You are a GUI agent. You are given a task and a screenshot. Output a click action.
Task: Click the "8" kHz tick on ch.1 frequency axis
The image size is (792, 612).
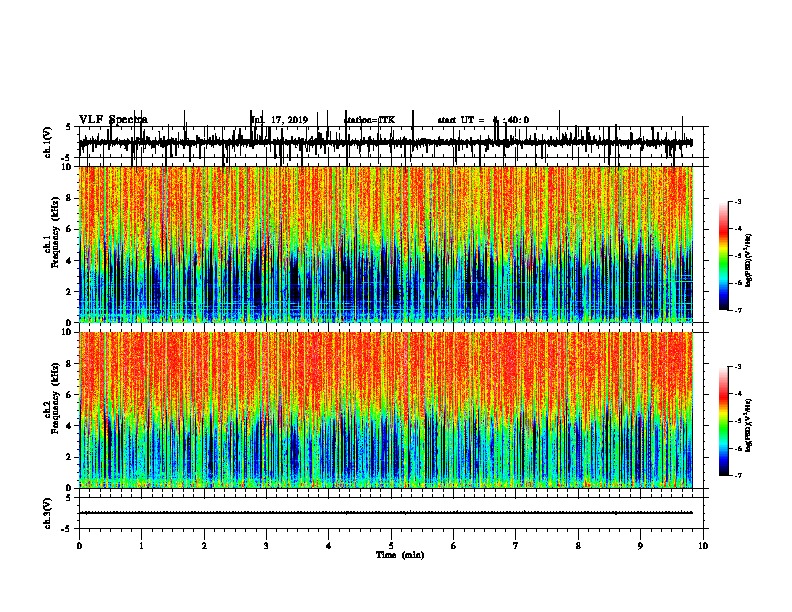coord(70,198)
